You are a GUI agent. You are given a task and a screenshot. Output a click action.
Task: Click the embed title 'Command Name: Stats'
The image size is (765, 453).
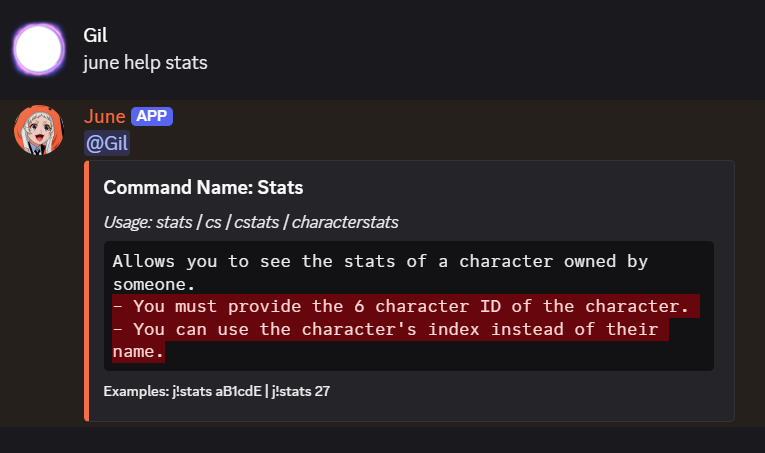pos(203,187)
